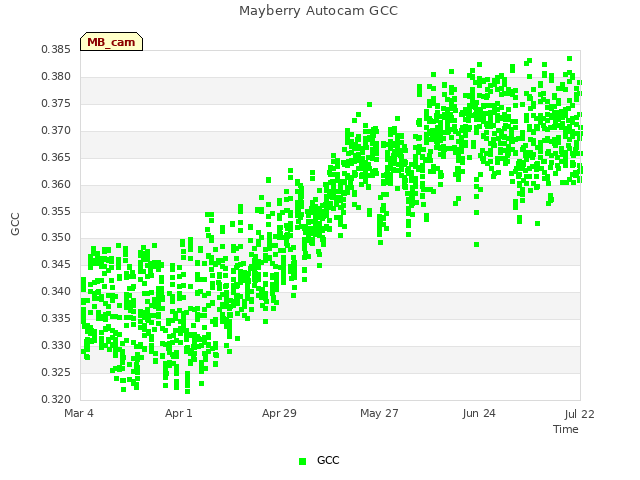This screenshot has height=480, width=640.
Task: Click the Mar 4 axis date
Action: pos(79,413)
